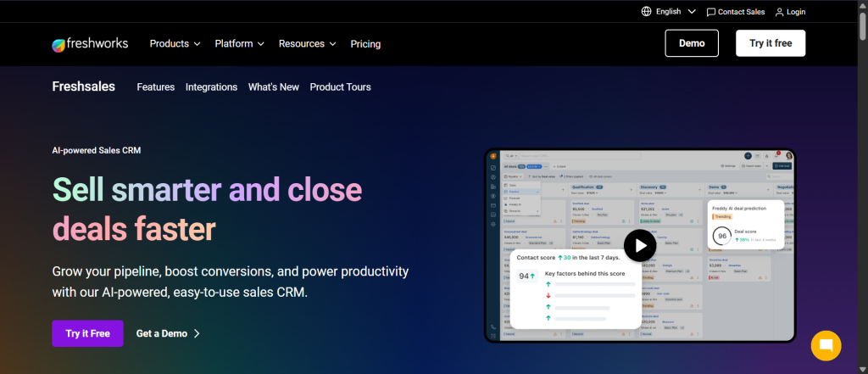Click the arrow next to Get a Demo

click(x=198, y=333)
